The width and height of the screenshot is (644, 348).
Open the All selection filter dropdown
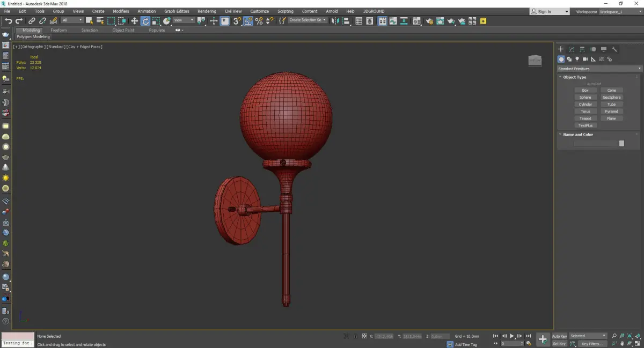[72, 20]
